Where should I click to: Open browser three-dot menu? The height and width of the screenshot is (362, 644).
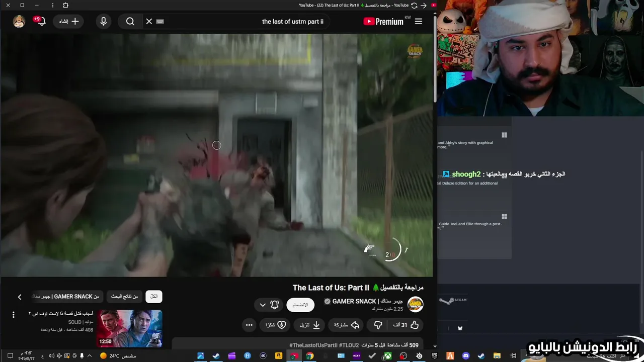53,5
